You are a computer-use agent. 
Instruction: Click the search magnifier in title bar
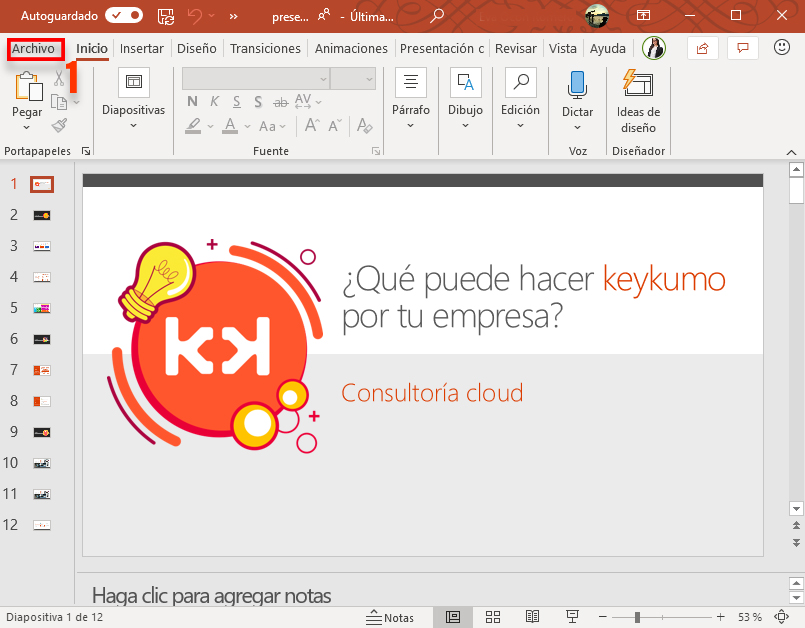coord(436,15)
